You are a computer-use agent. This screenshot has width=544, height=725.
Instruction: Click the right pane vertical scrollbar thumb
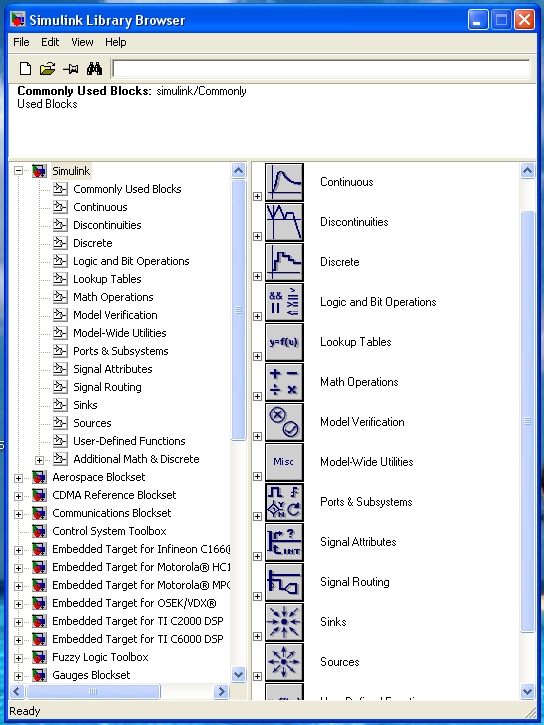[527, 421]
